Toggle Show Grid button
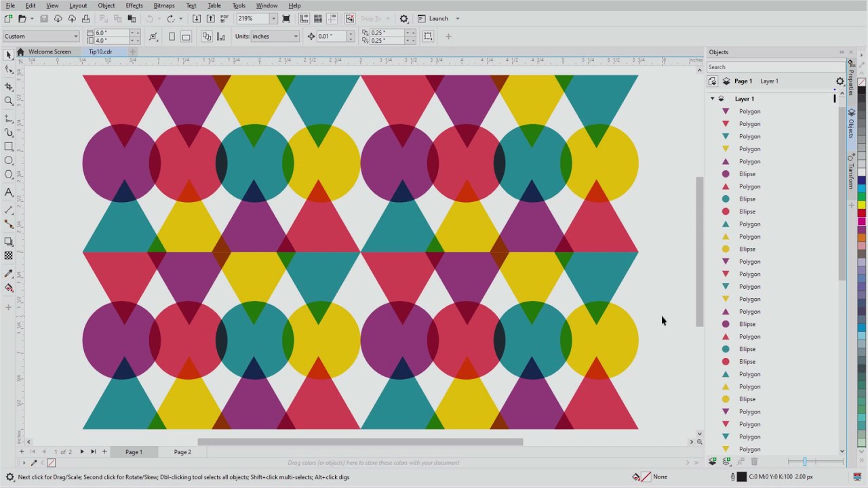 (x=318, y=18)
